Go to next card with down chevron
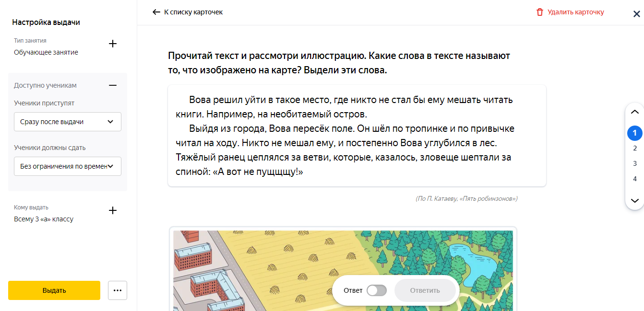This screenshot has width=644, height=311. pos(635,201)
